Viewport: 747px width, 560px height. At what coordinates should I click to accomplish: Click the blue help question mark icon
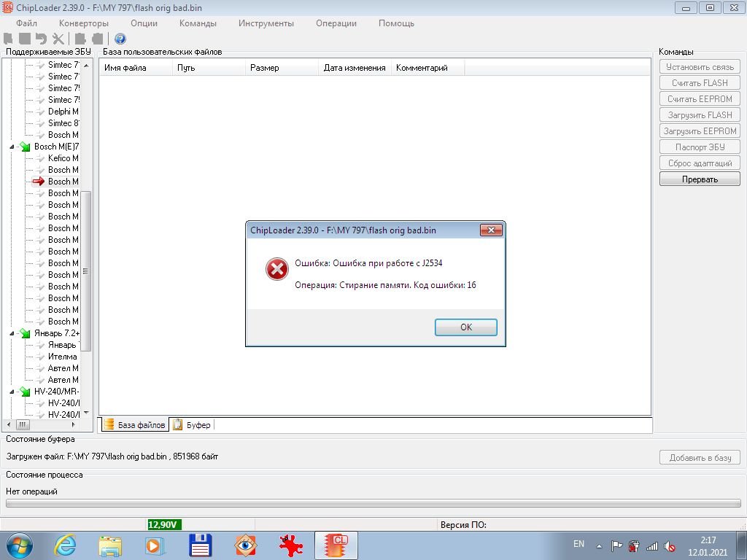120,39
